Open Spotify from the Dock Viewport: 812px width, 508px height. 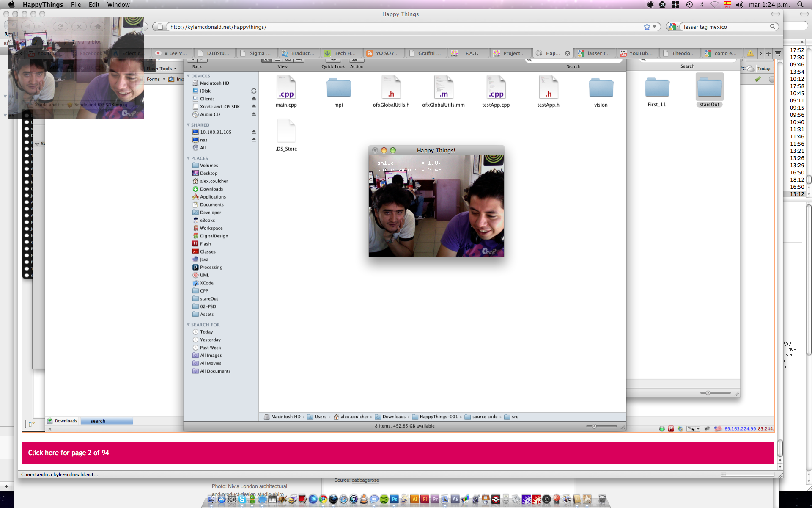click(384, 500)
